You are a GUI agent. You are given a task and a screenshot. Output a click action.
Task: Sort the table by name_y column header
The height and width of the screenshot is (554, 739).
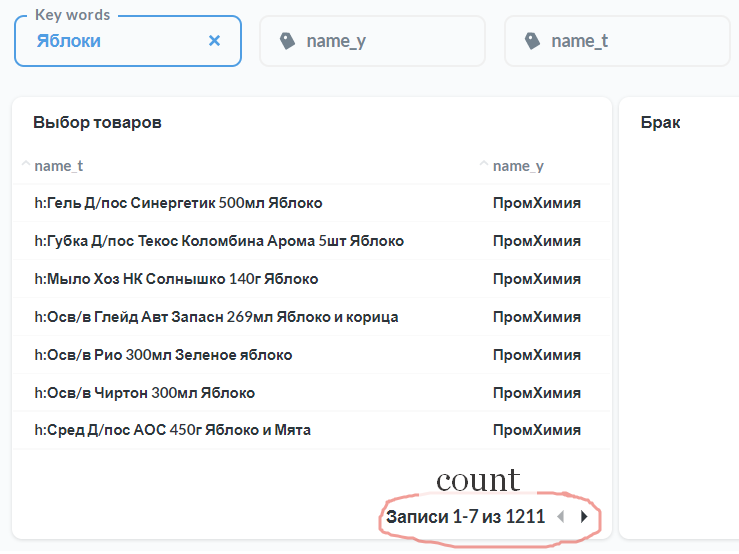click(518, 166)
